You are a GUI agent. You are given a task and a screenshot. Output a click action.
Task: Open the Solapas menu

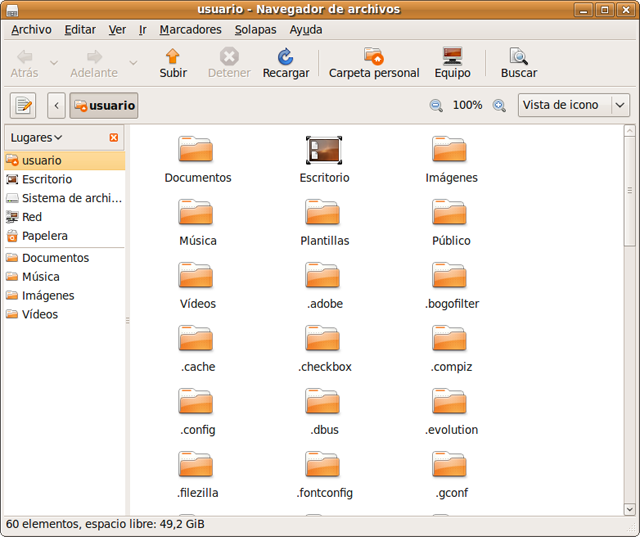tap(255, 30)
